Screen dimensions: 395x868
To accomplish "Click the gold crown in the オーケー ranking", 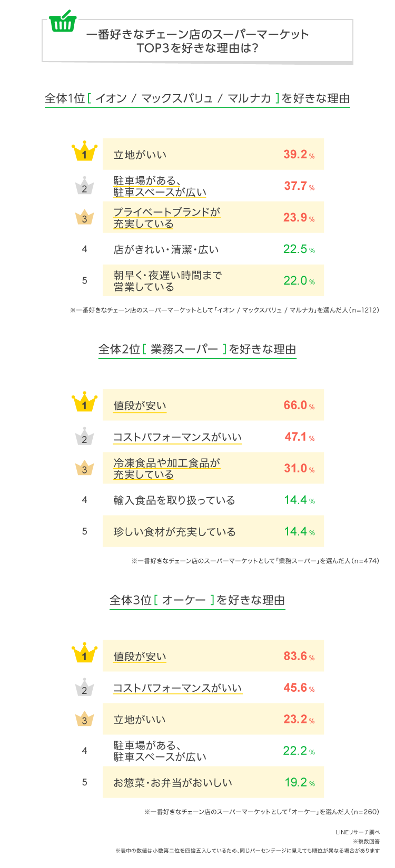I will coord(84,653).
